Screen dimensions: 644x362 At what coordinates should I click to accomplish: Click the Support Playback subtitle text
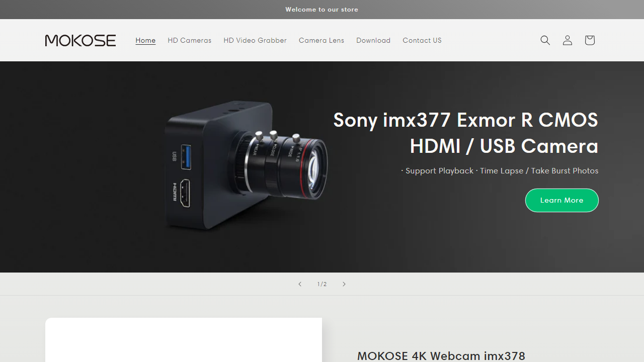pyautogui.click(x=500, y=171)
